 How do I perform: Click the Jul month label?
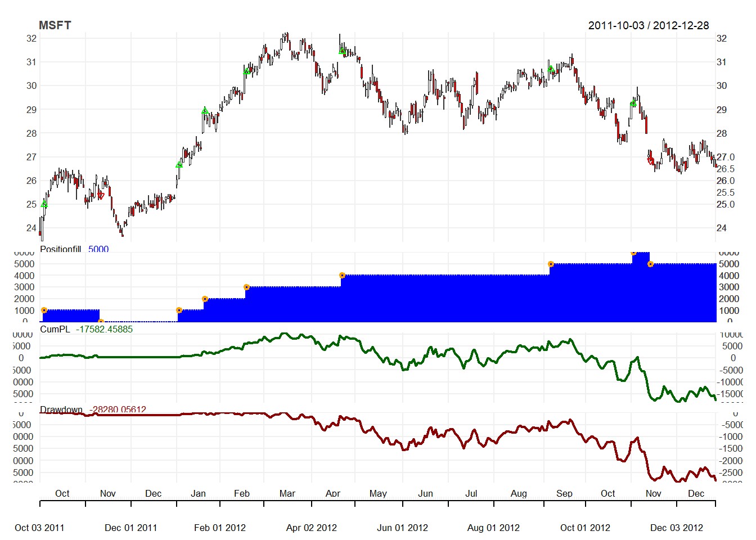click(x=471, y=493)
